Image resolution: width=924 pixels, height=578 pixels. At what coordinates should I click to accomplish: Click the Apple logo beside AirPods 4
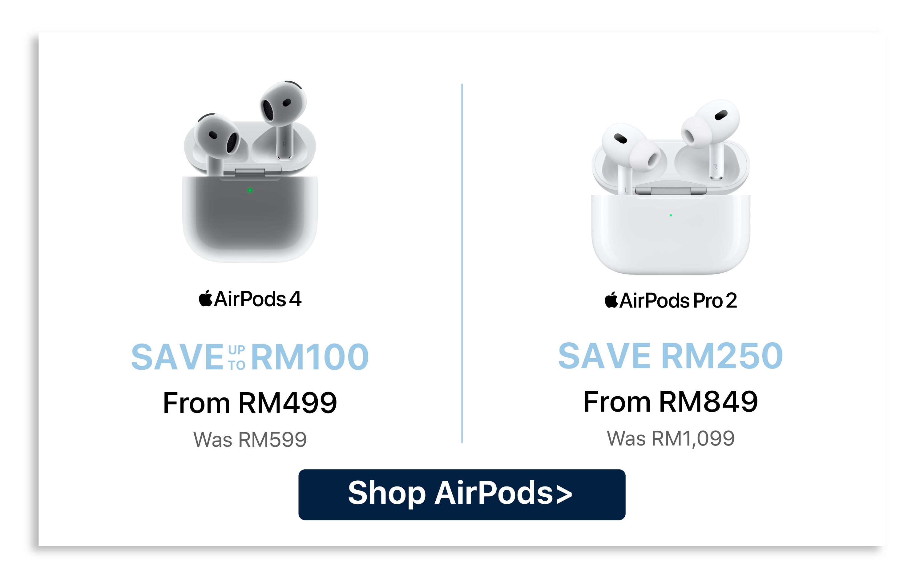(205, 299)
